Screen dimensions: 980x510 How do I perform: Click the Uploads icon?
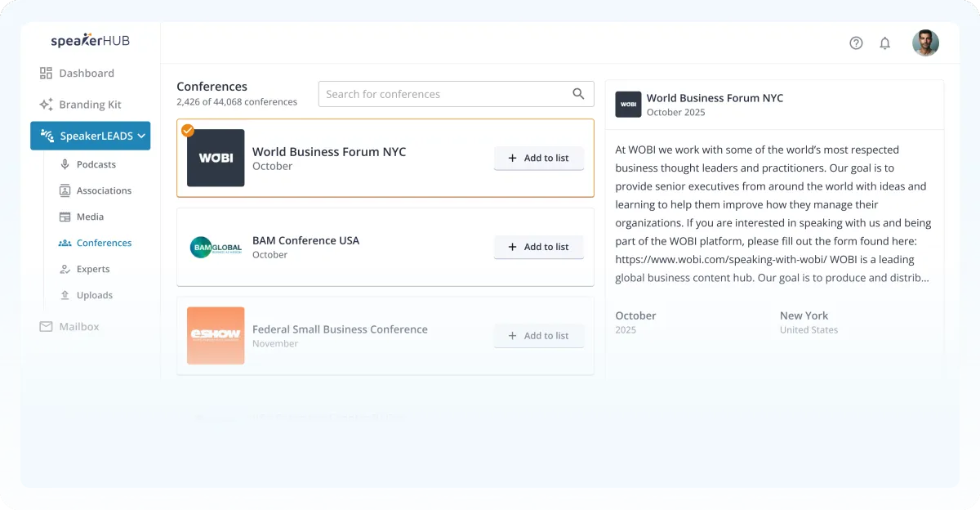65,295
